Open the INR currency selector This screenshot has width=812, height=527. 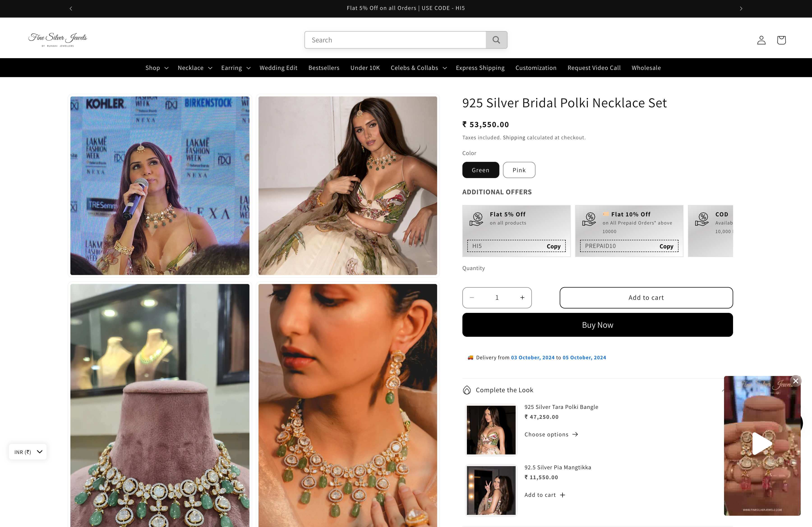[x=27, y=452]
